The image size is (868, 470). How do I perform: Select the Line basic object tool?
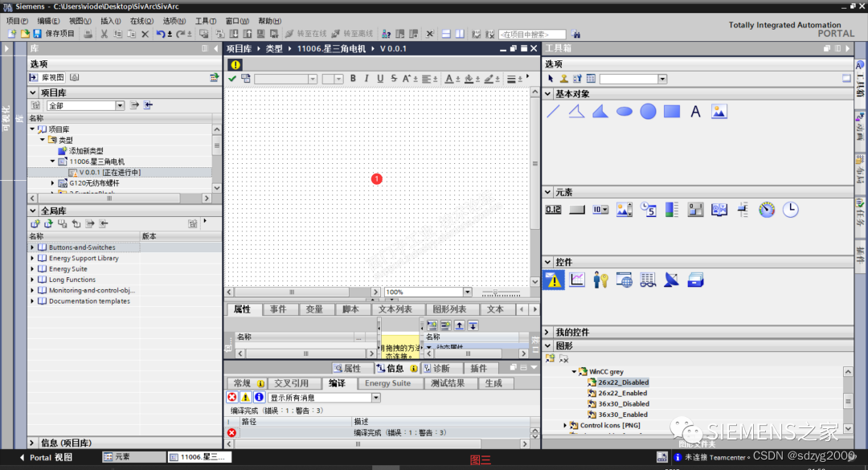[x=553, y=111]
